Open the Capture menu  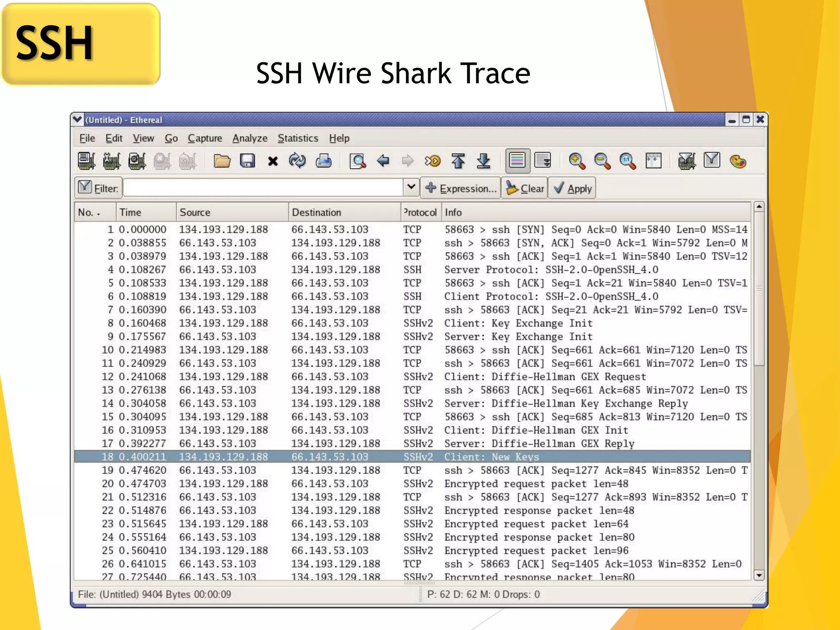click(x=205, y=138)
